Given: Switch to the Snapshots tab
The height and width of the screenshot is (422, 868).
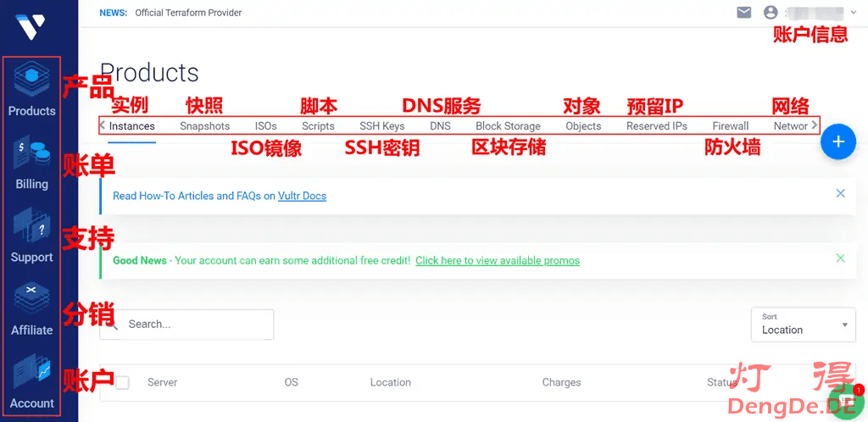Looking at the screenshot, I should pos(204,126).
